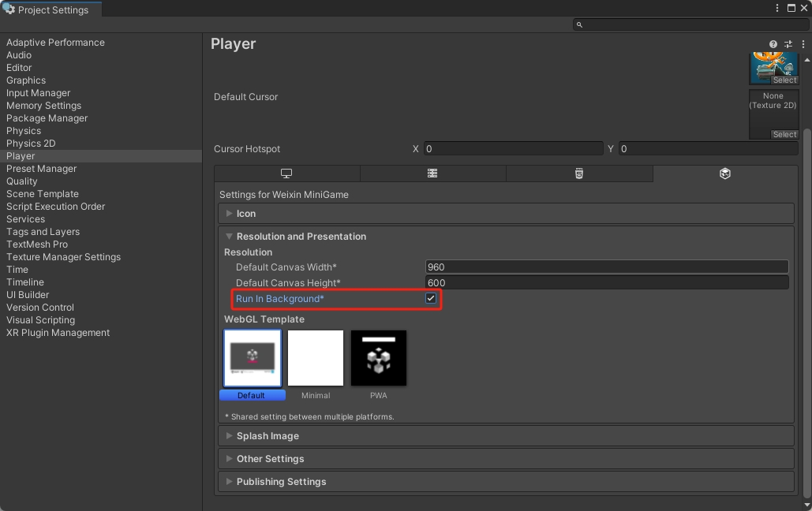The width and height of the screenshot is (812, 511).
Task: Choose the Minimal WebGL template
Action: tap(316, 359)
